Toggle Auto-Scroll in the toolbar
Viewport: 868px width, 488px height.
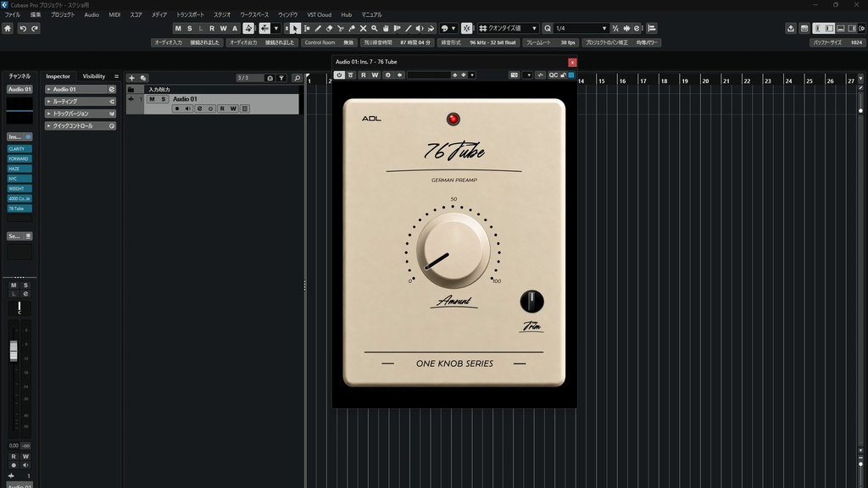(264, 28)
